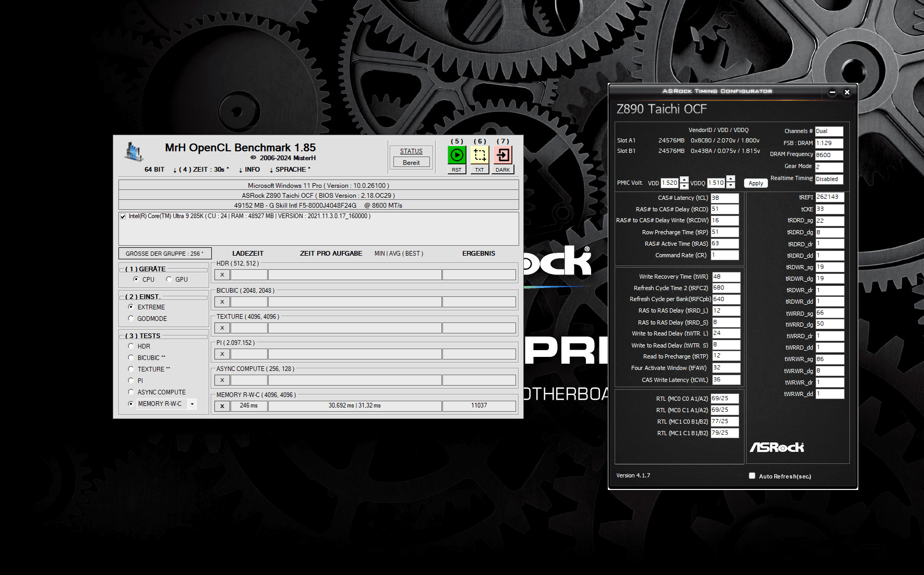This screenshot has width=924, height=575.
Task: Increase PMIC VDD voltage with up arrow
Action: point(684,180)
